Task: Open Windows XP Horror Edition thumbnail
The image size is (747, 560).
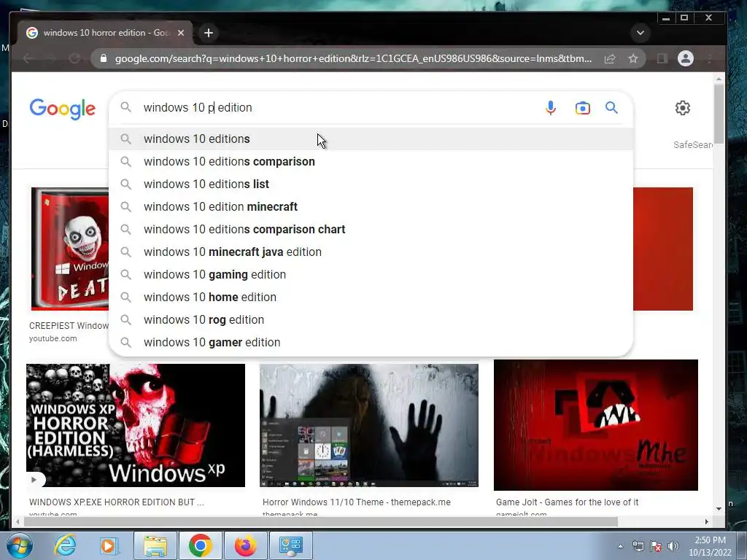Action: tap(136, 425)
